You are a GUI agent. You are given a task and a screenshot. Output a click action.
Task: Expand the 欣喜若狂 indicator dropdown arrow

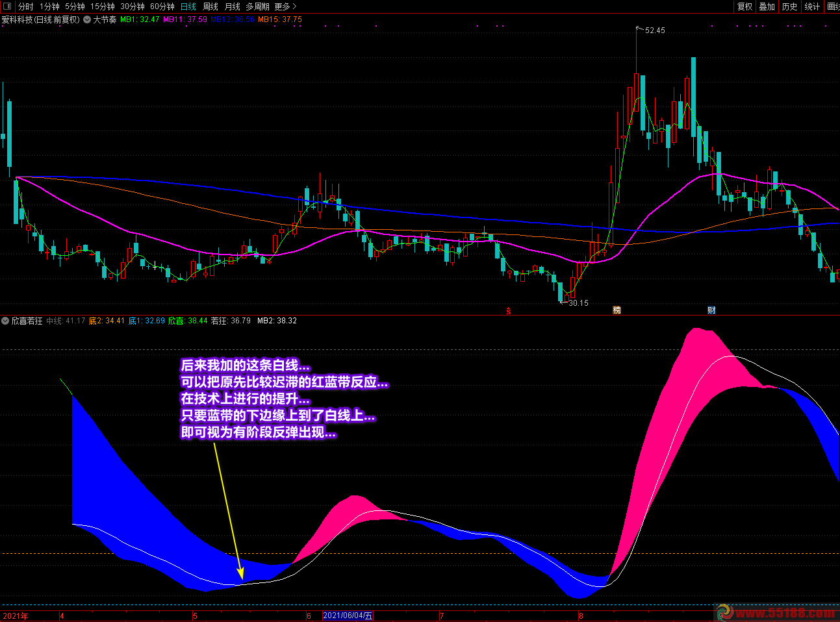coord(5,321)
